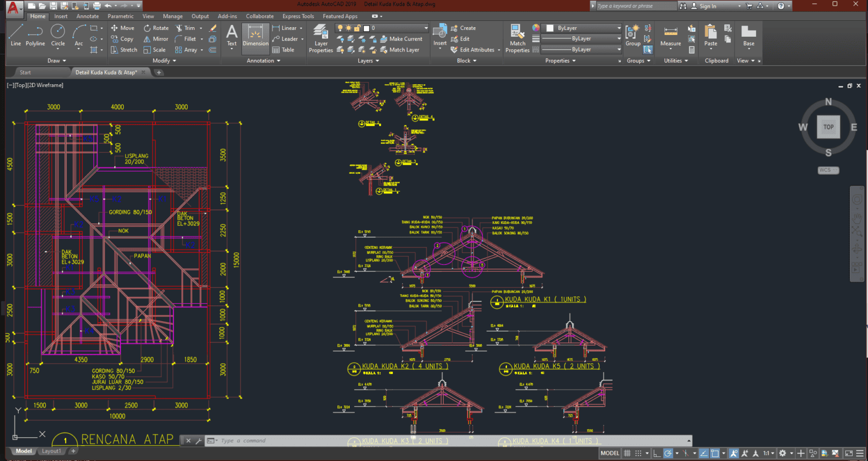
Task: Select the Text tool
Action: click(x=231, y=36)
